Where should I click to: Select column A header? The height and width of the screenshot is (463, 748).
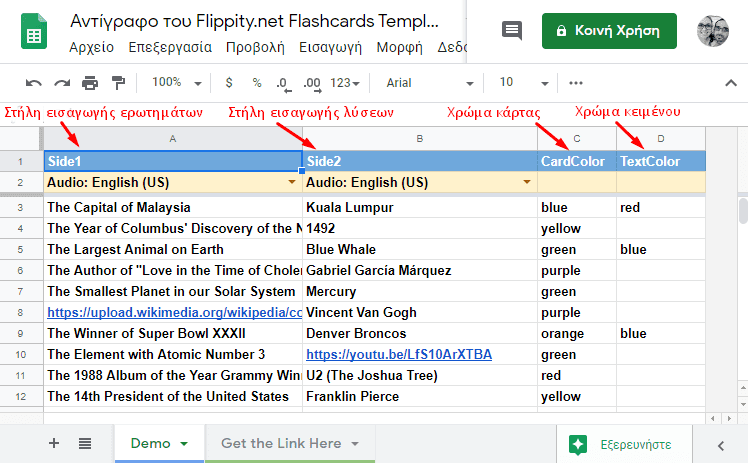point(173,139)
